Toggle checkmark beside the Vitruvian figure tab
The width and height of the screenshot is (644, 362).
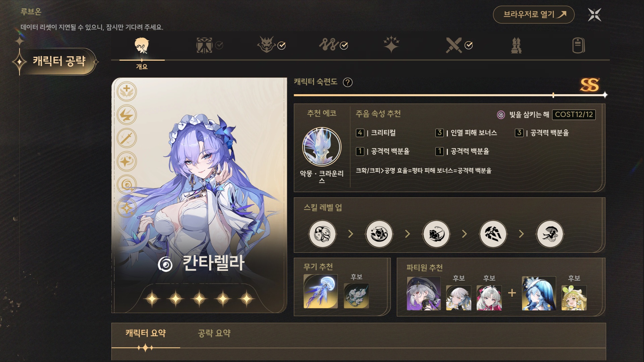pos(219,45)
